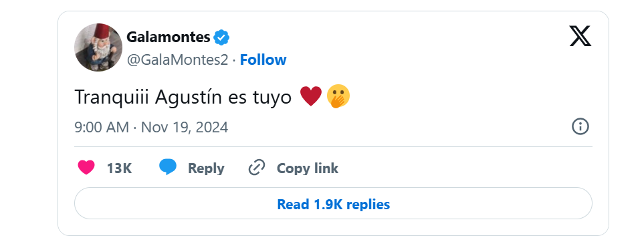Click the blue reply speech bubble icon
Screen dimensions: 644x248
(168, 168)
